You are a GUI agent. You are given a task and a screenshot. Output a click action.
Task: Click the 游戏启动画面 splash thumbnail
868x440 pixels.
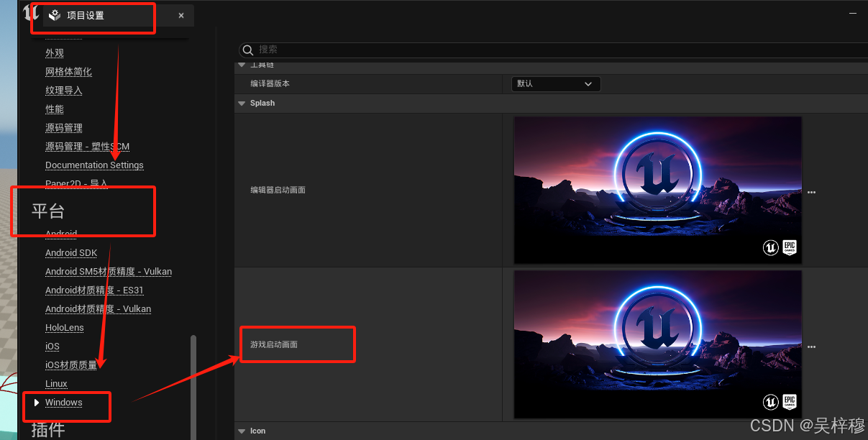(x=658, y=344)
